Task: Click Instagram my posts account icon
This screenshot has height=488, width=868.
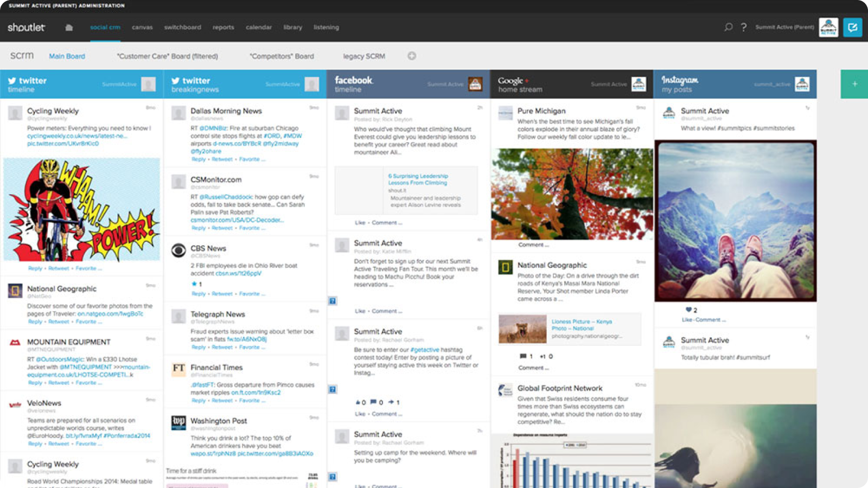Action: tap(802, 84)
